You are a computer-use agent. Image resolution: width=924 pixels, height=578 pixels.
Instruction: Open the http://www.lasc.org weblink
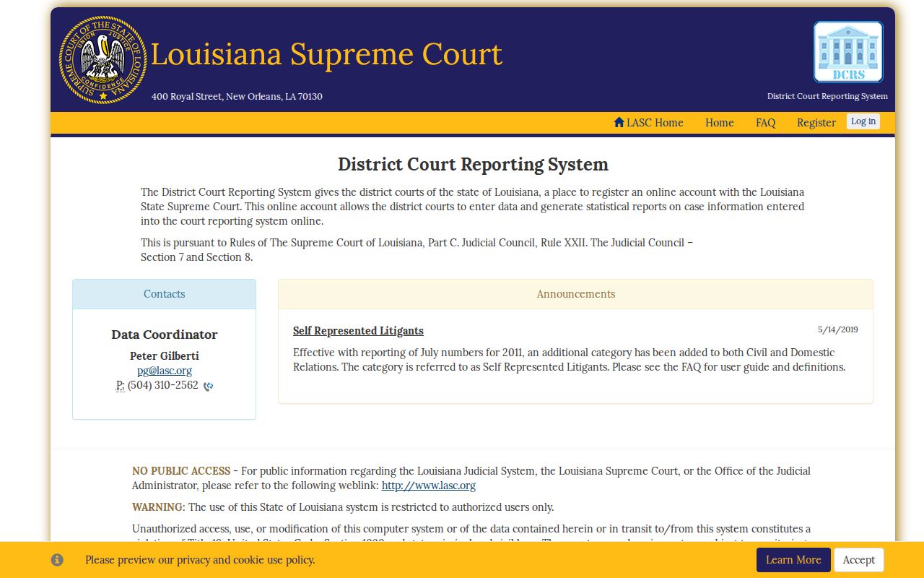click(x=429, y=486)
